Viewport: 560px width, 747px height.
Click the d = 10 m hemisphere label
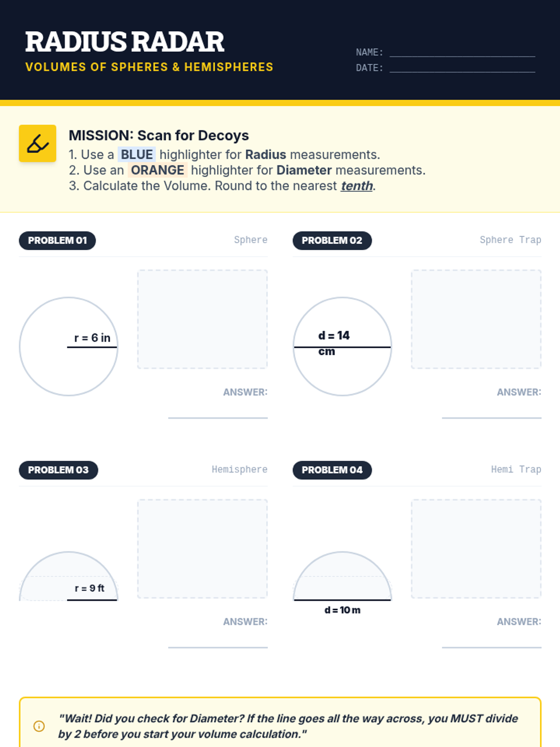342,610
